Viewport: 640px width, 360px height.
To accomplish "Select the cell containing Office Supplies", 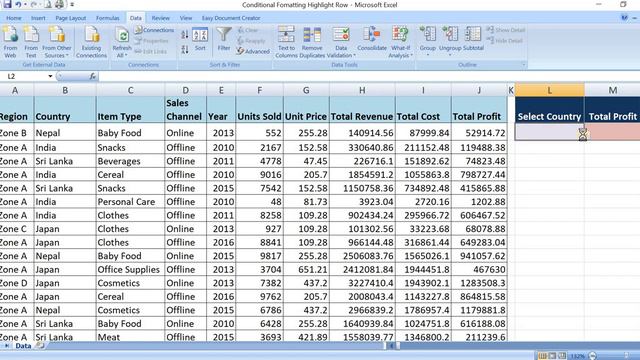I will tap(130, 269).
